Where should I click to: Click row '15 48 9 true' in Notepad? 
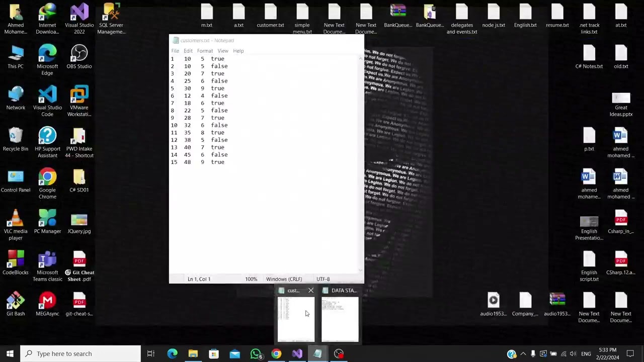(198, 162)
